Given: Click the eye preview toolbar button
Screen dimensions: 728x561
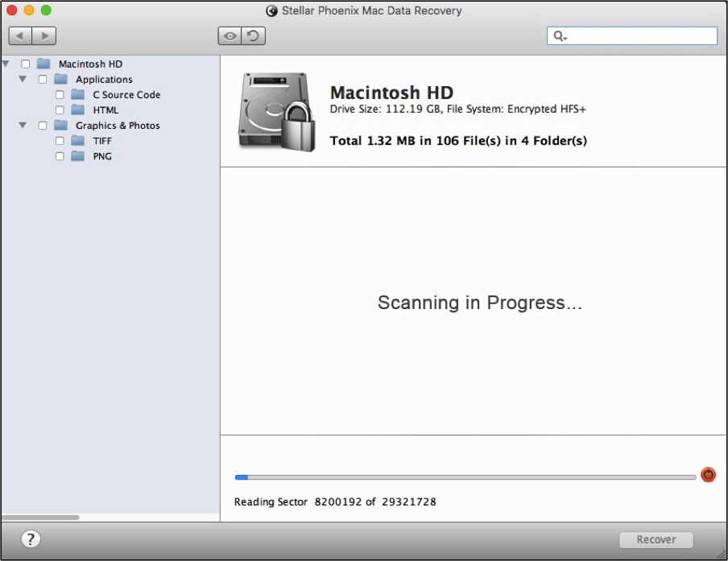Looking at the screenshot, I should [230, 35].
